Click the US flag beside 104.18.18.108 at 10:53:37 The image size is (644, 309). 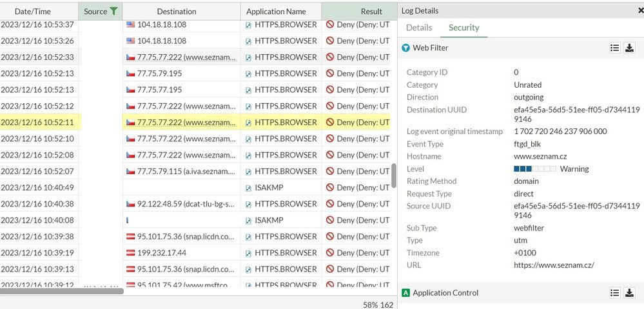(x=131, y=25)
